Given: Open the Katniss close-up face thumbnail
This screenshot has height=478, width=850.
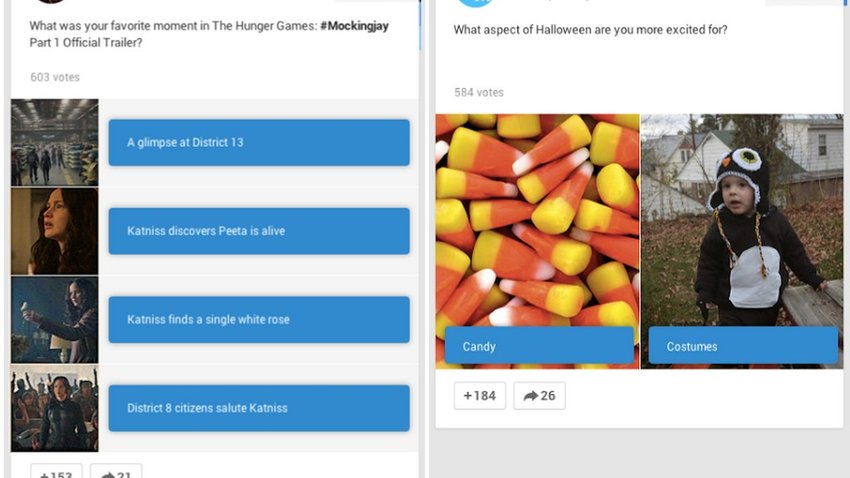Looking at the screenshot, I should (55, 231).
